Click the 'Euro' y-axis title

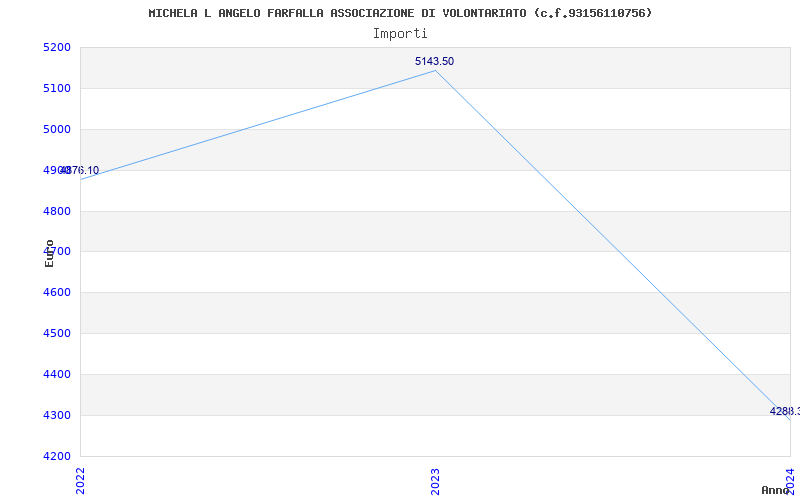(49, 253)
